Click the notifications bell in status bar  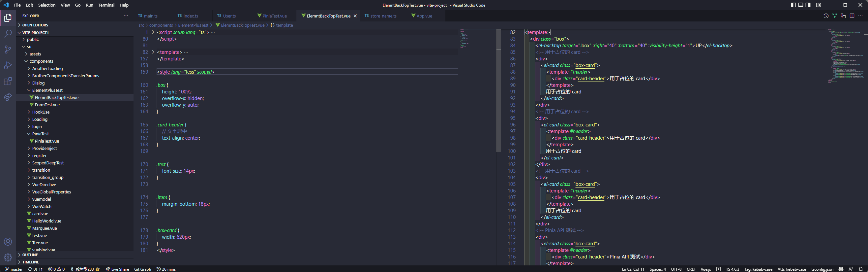coord(861,269)
